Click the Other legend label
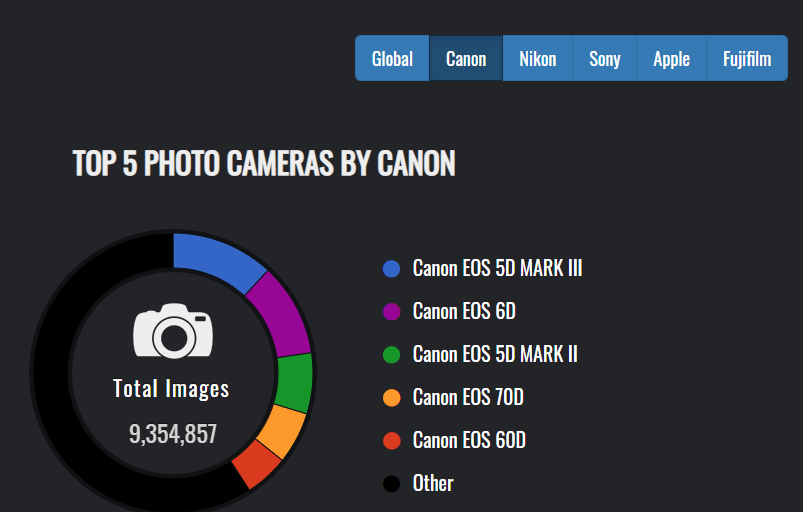Viewport: 803px width, 512px height. (433, 483)
